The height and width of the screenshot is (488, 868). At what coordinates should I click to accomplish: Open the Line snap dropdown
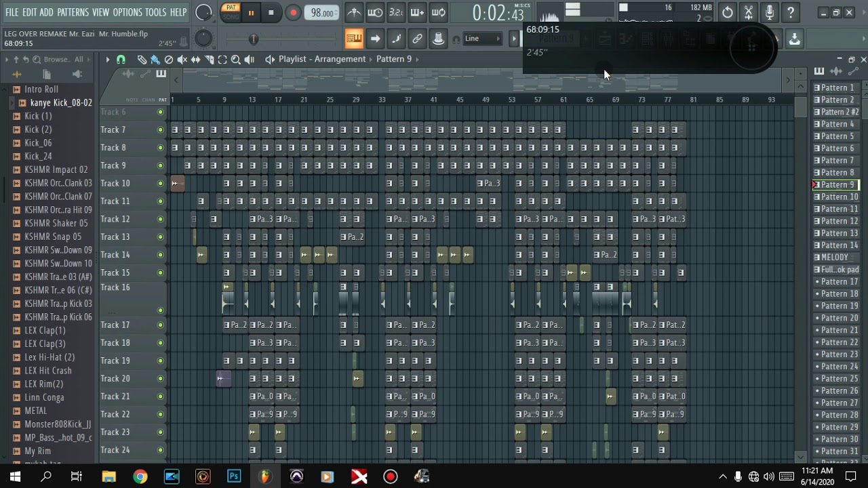(x=483, y=39)
